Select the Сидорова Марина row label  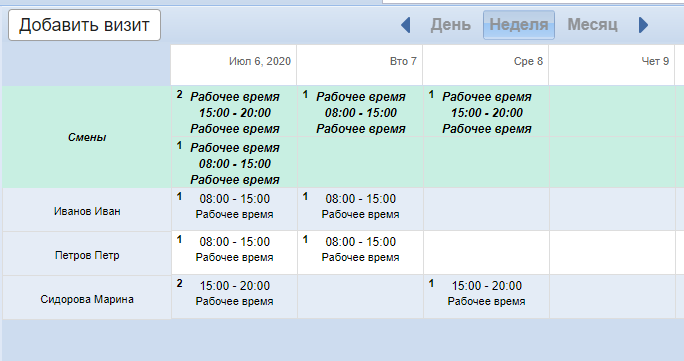pyautogui.click(x=87, y=297)
